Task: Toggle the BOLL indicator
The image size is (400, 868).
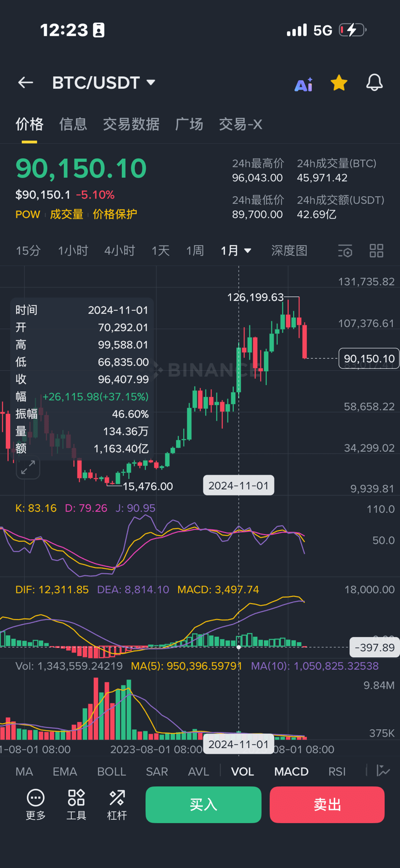Action: click(112, 771)
